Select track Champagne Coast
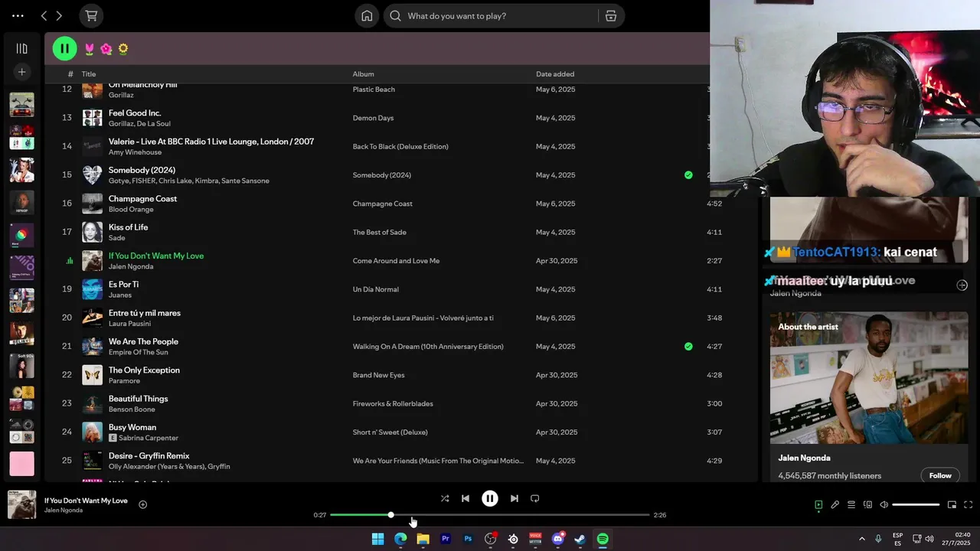 click(x=142, y=199)
